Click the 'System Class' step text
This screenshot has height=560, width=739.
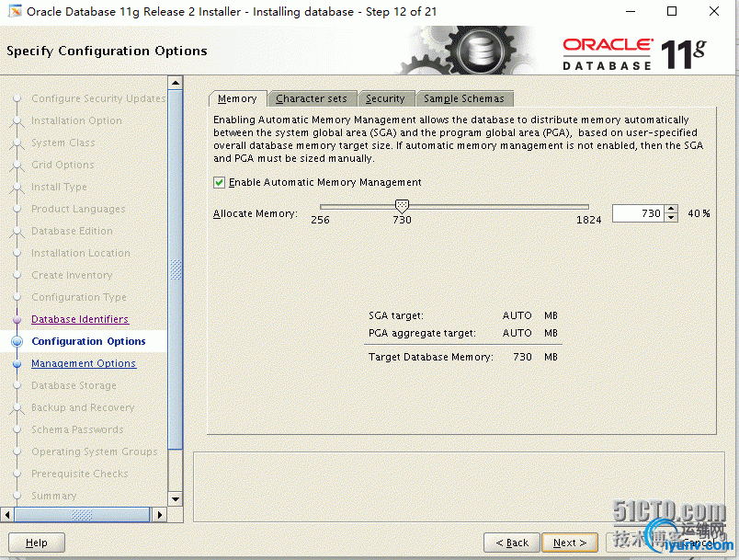(x=63, y=143)
